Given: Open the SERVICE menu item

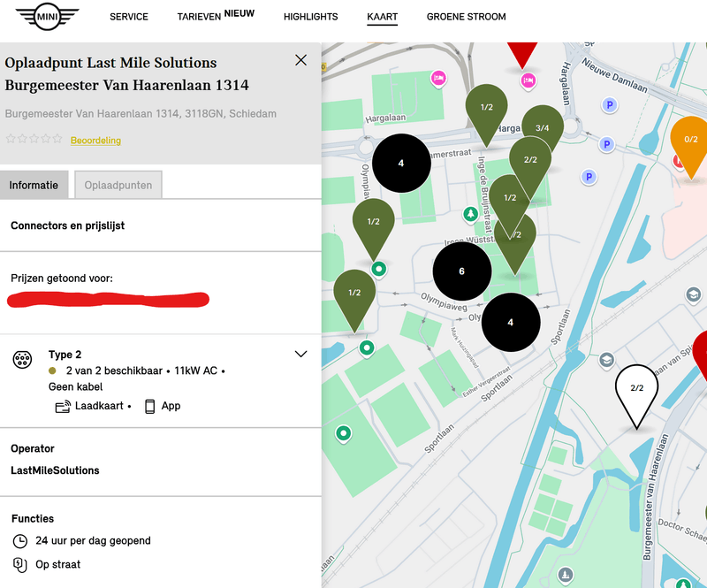Looking at the screenshot, I should pyautogui.click(x=129, y=17).
